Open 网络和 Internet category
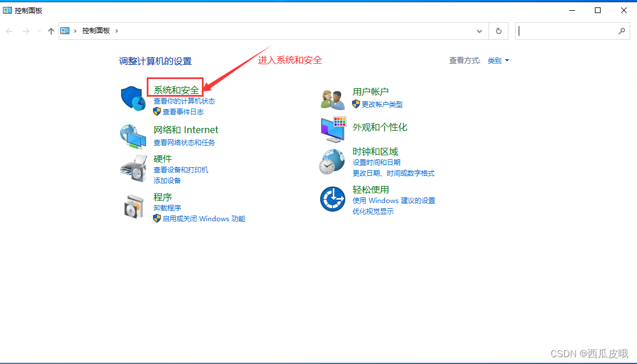 185,130
